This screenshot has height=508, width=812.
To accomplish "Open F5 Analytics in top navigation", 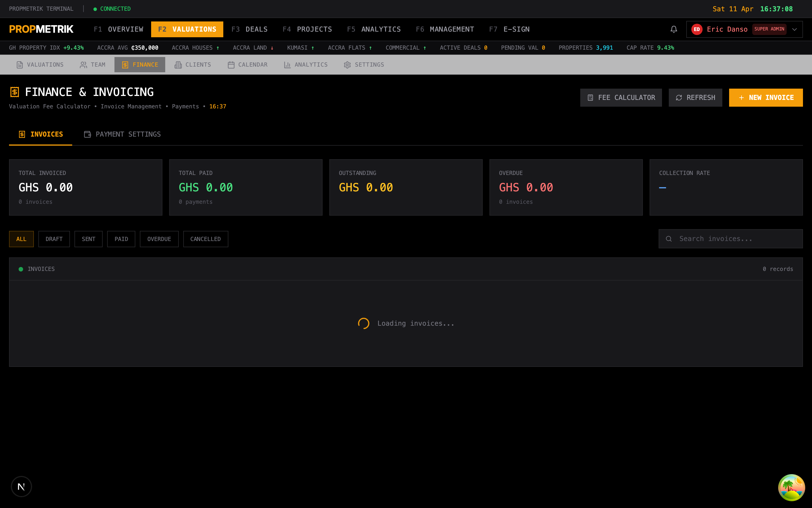I will [374, 29].
